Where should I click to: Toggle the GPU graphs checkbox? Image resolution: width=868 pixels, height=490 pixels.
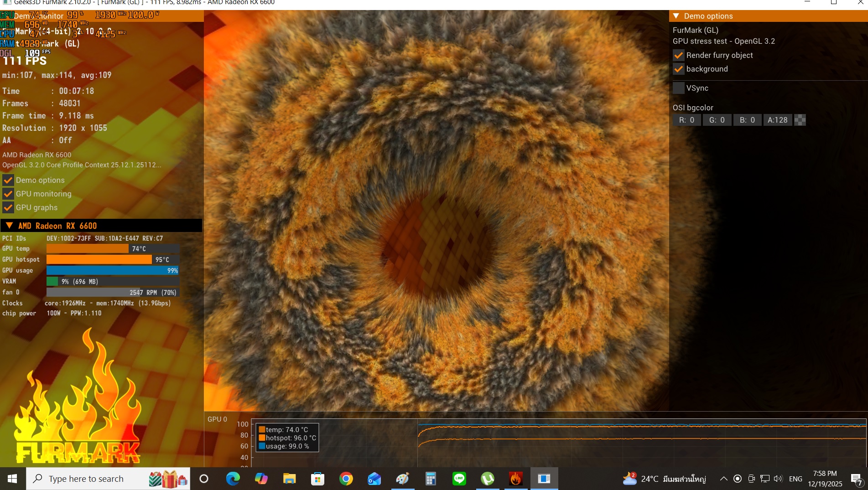click(x=8, y=207)
